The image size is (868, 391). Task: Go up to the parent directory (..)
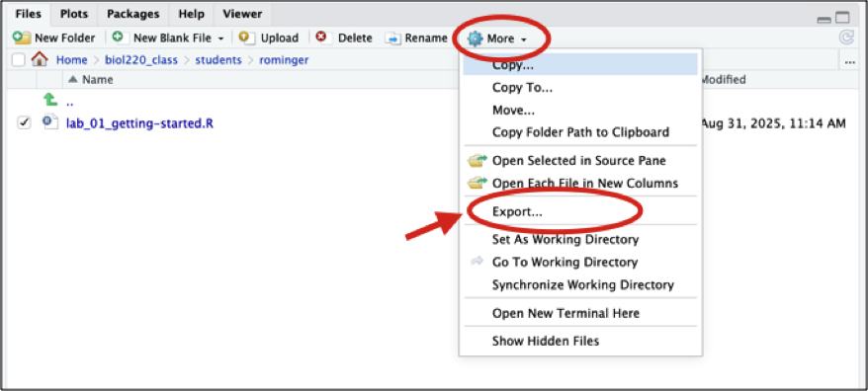click(70, 103)
